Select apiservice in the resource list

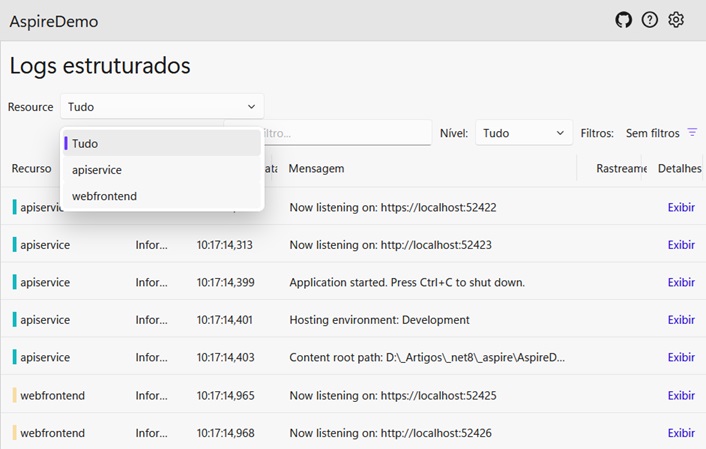(x=162, y=170)
